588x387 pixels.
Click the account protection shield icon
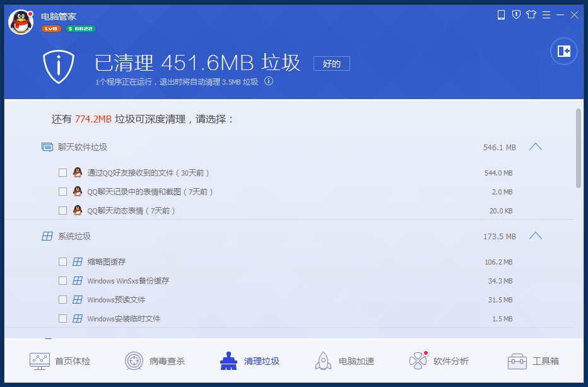[x=516, y=15]
